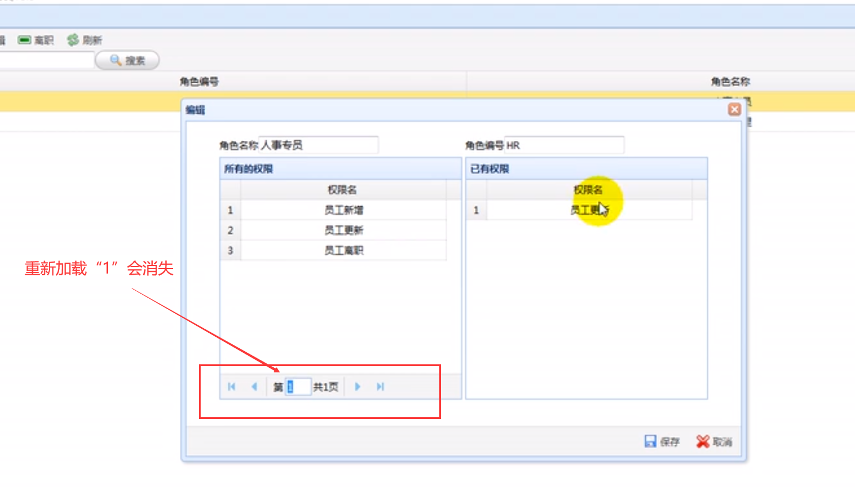
Task: Edit the 角色名称 field containing 人事专员
Action: pos(319,145)
